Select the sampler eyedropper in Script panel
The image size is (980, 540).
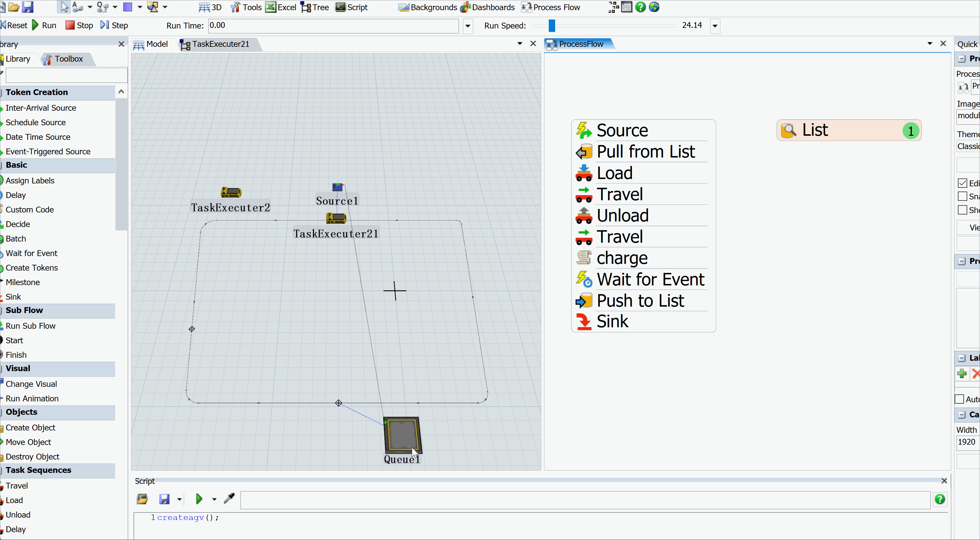point(229,498)
